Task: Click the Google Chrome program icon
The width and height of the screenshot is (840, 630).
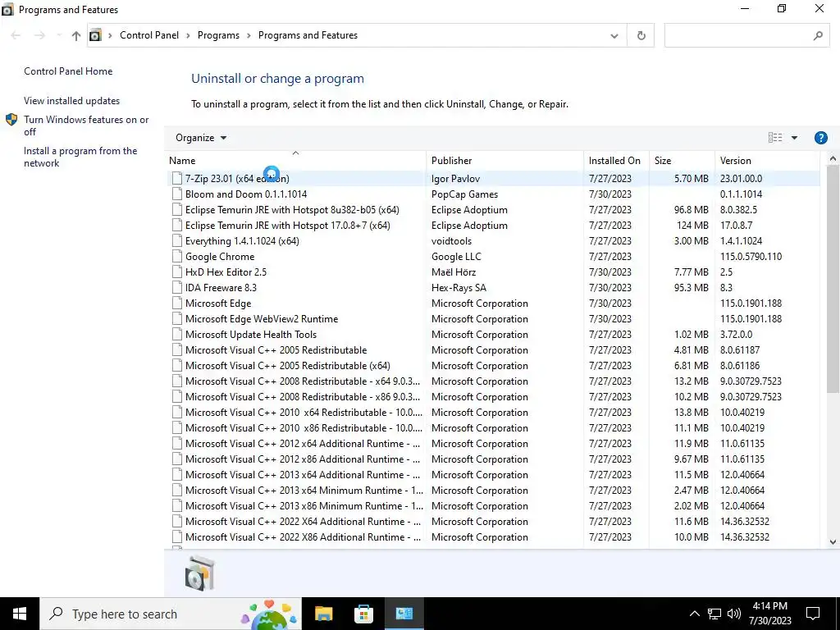Action: pos(177,256)
